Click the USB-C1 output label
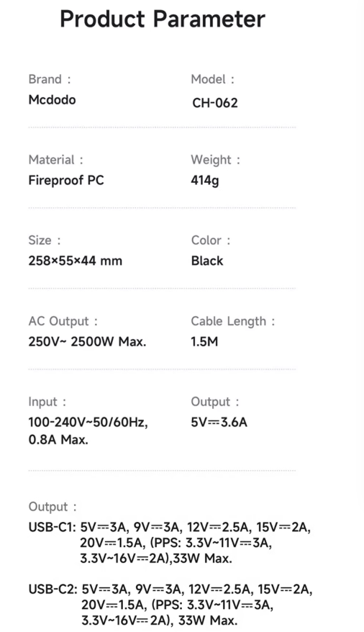Screen dimensions: 364x632 tap(53, 527)
